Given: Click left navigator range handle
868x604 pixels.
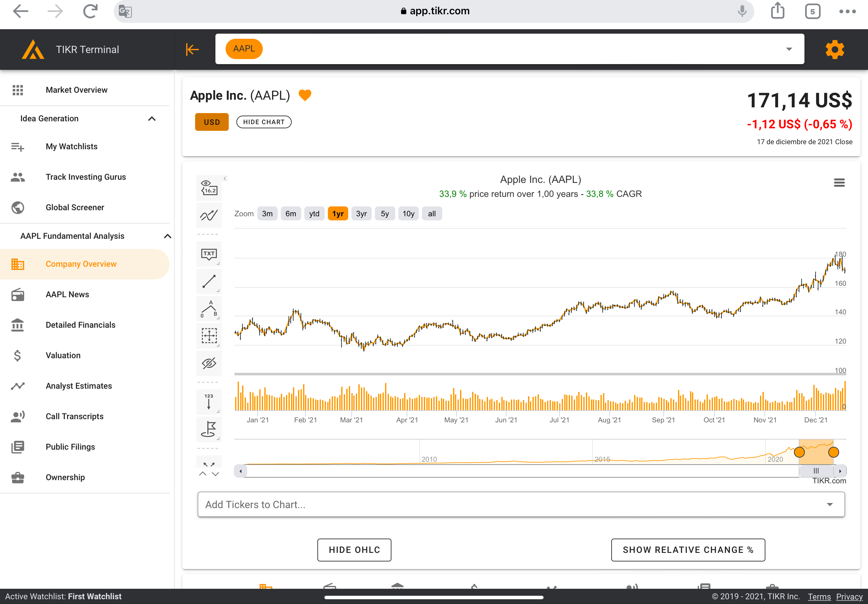Looking at the screenshot, I should [799, 452].
